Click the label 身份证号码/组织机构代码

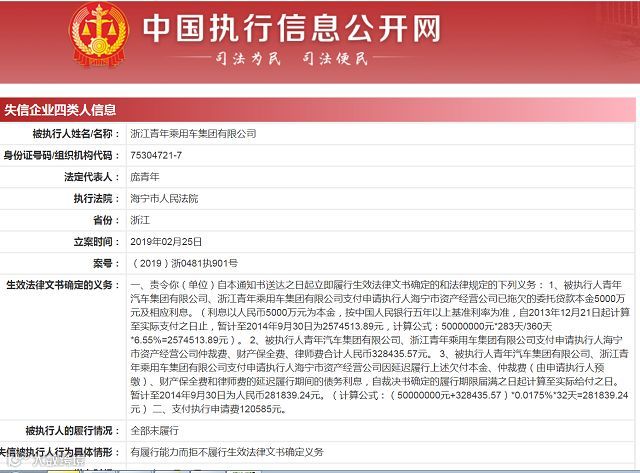62,155
